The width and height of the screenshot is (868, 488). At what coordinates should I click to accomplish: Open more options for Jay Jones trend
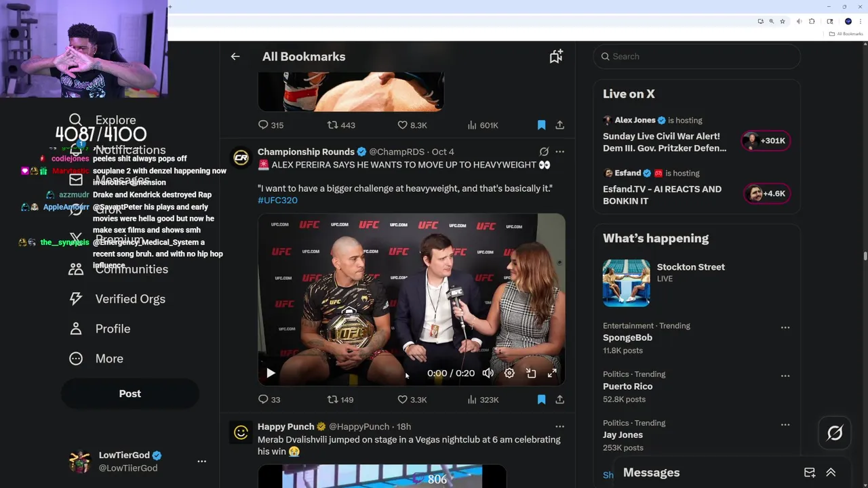tap(785, 424)
